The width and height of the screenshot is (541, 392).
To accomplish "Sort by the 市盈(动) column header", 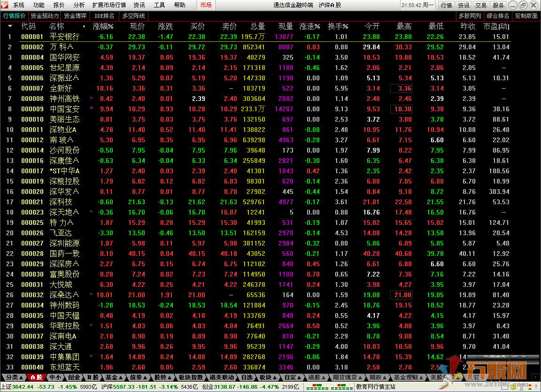I will point(496,26).
